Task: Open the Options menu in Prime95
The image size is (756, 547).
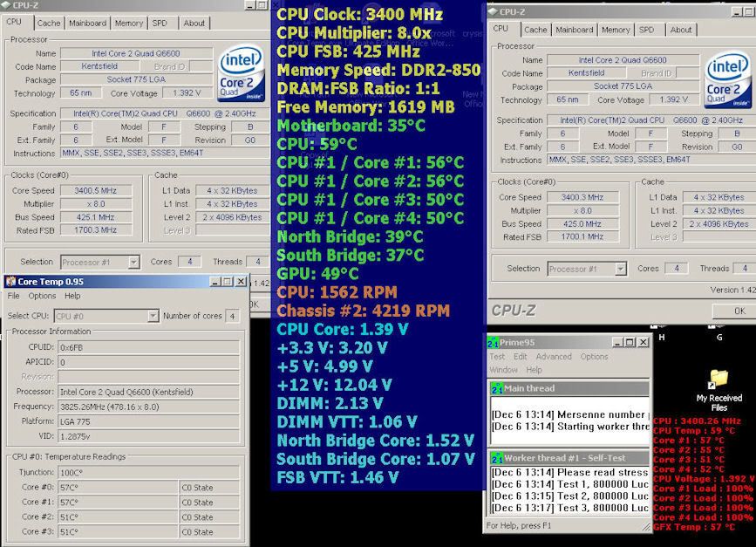Action: tap(594, 357)
